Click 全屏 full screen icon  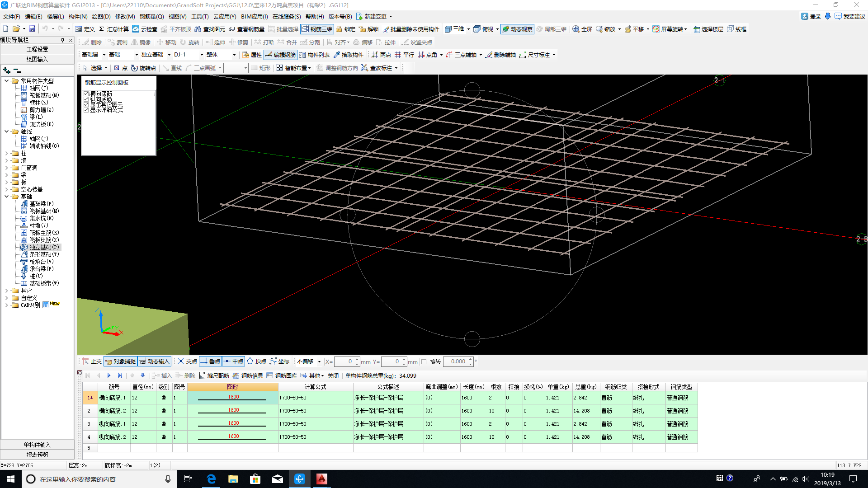[582, 29]
